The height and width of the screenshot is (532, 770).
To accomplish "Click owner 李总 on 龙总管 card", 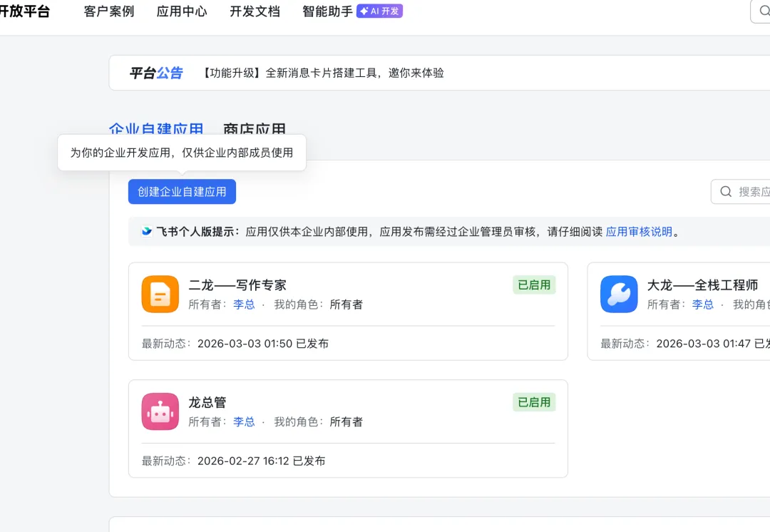I will coord(244,422).
